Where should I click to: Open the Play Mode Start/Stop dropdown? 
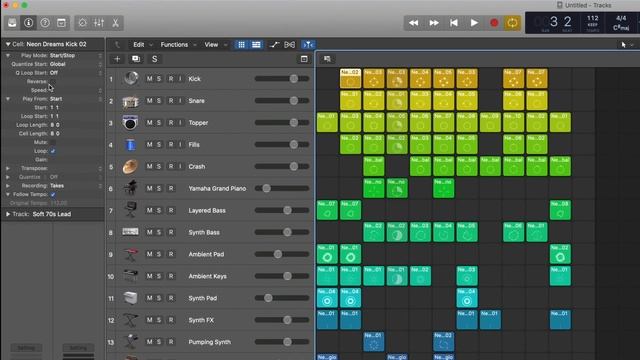pos(75,56)
